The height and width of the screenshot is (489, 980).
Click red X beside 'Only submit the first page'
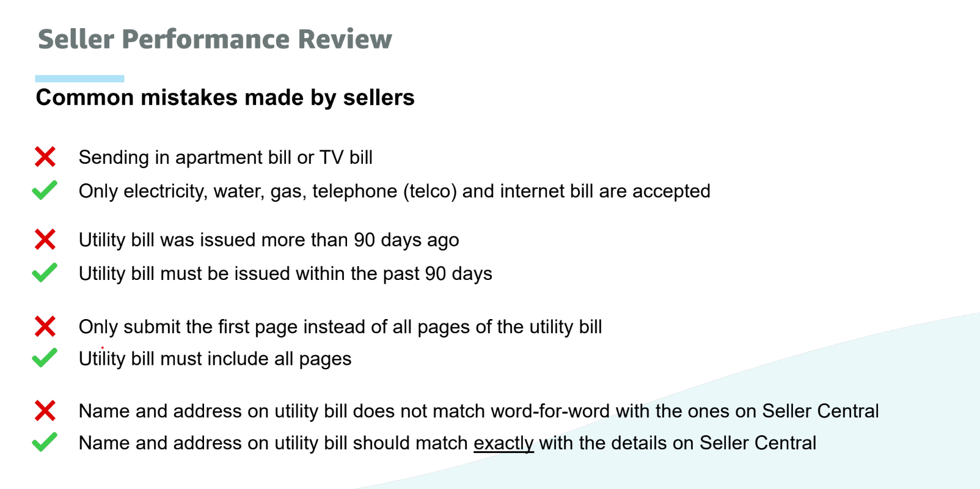(45, 326)
